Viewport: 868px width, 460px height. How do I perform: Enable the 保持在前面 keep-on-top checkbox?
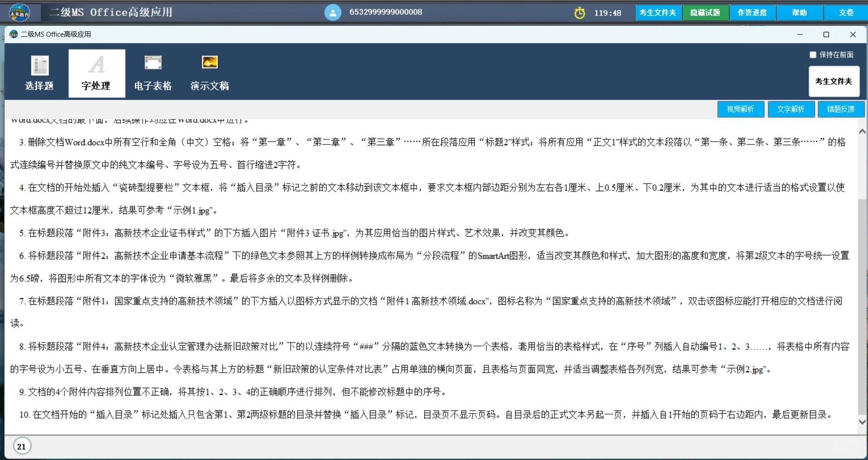coord(813,54)
